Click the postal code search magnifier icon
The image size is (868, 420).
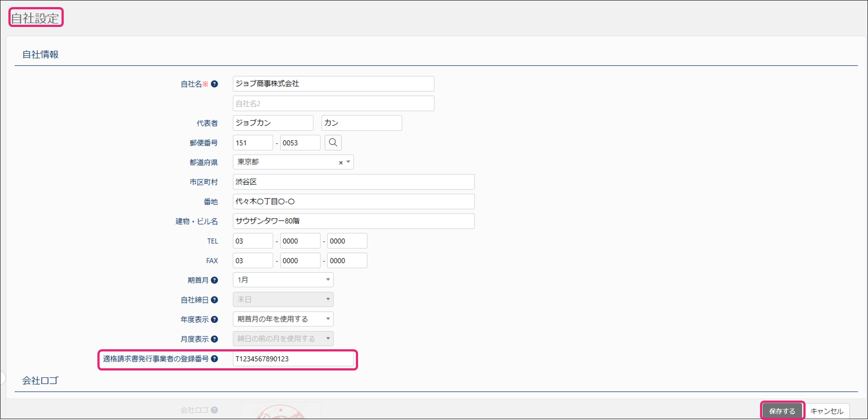(333, 142)
